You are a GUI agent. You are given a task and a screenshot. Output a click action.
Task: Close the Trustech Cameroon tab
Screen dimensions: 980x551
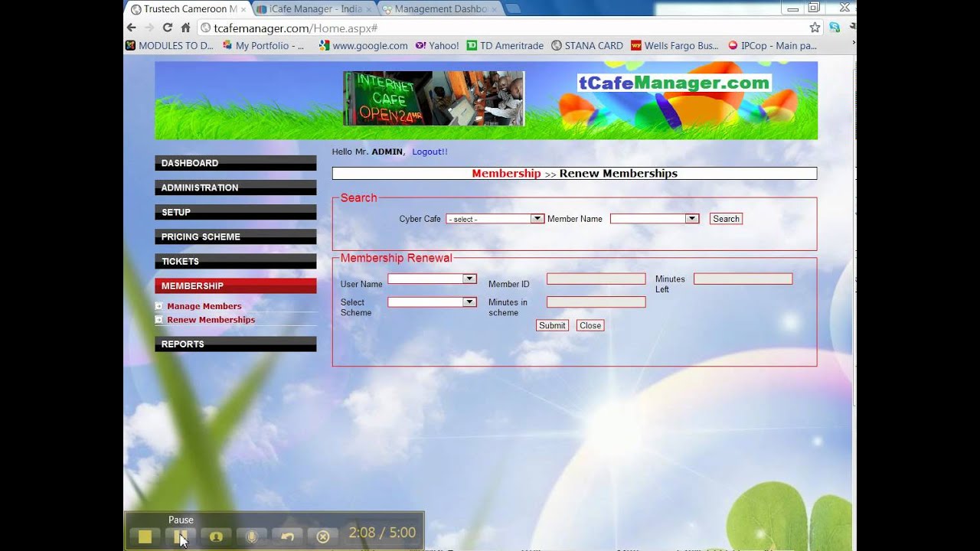243,9
